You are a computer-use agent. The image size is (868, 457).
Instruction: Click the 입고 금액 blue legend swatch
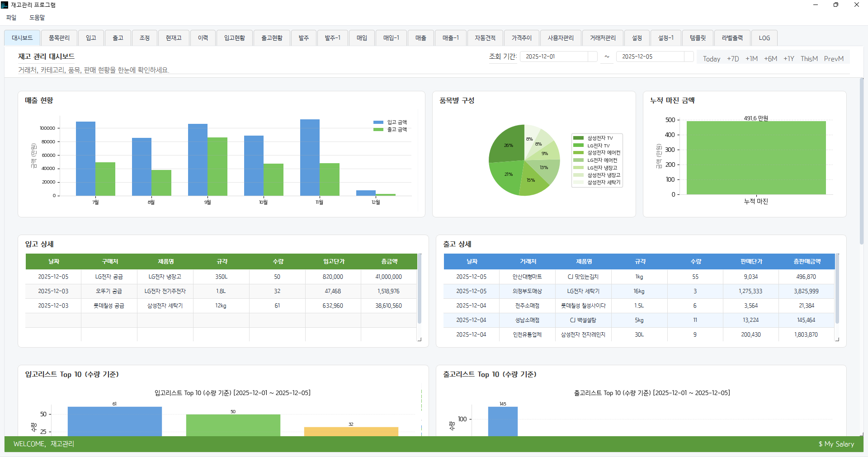(378, 122)
